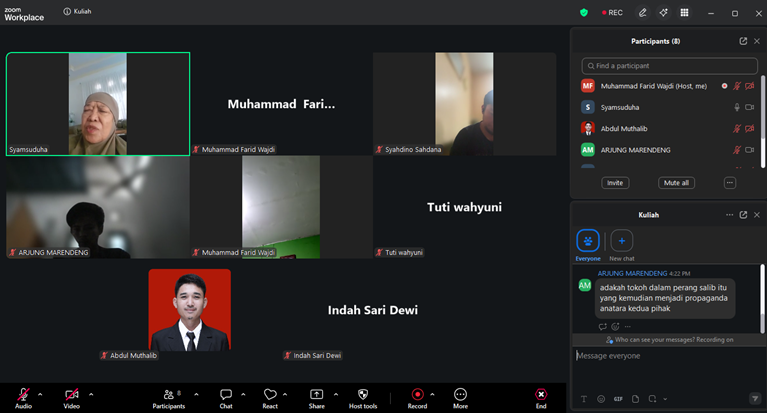
Task: Unmute your microphone using the Audio button
Action: tap(23, 398)
